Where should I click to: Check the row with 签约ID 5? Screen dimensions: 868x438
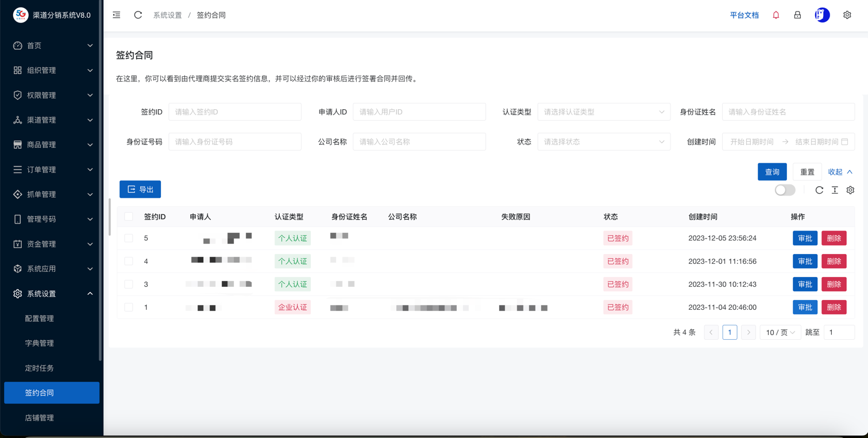pos(129,238)
